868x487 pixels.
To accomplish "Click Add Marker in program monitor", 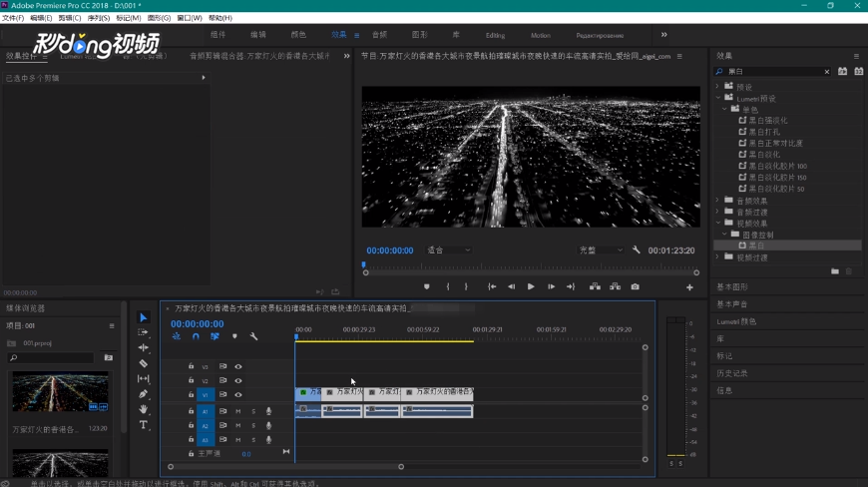I will click(x=426, y=286).
